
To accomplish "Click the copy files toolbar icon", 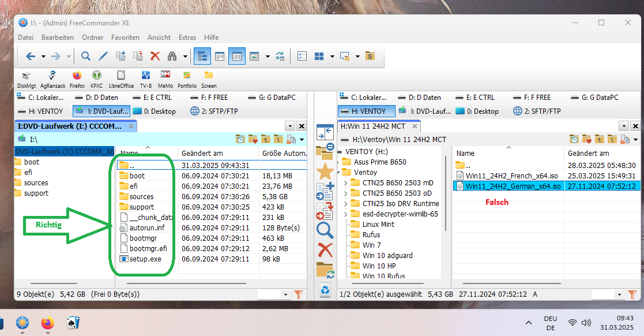I will coord(120,57).
